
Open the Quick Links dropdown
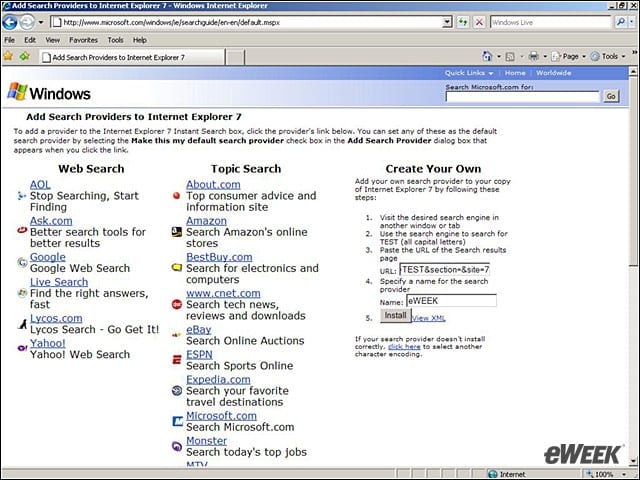[x=469, y=73]
